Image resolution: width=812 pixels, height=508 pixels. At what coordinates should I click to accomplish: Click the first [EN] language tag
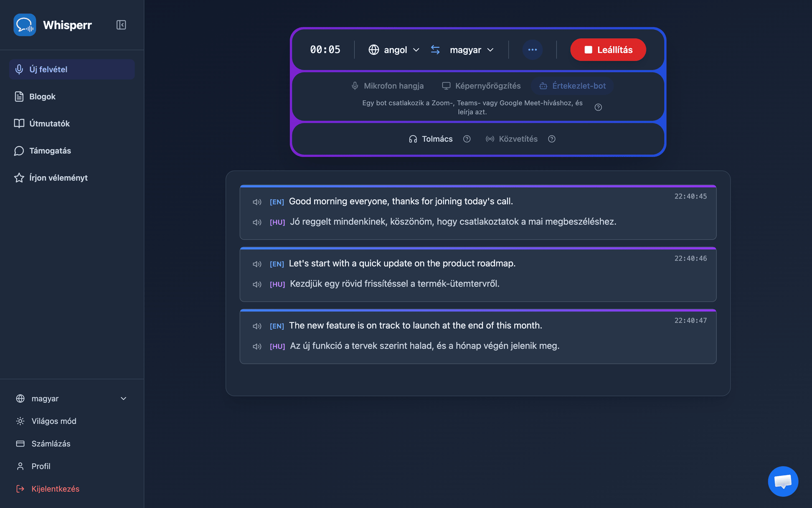(277, 202)
